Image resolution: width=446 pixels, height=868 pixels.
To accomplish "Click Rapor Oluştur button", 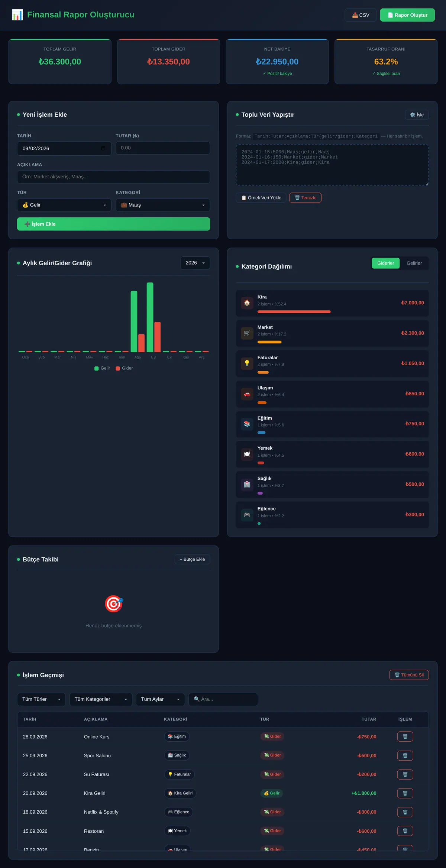I will [x=407, y=15].
